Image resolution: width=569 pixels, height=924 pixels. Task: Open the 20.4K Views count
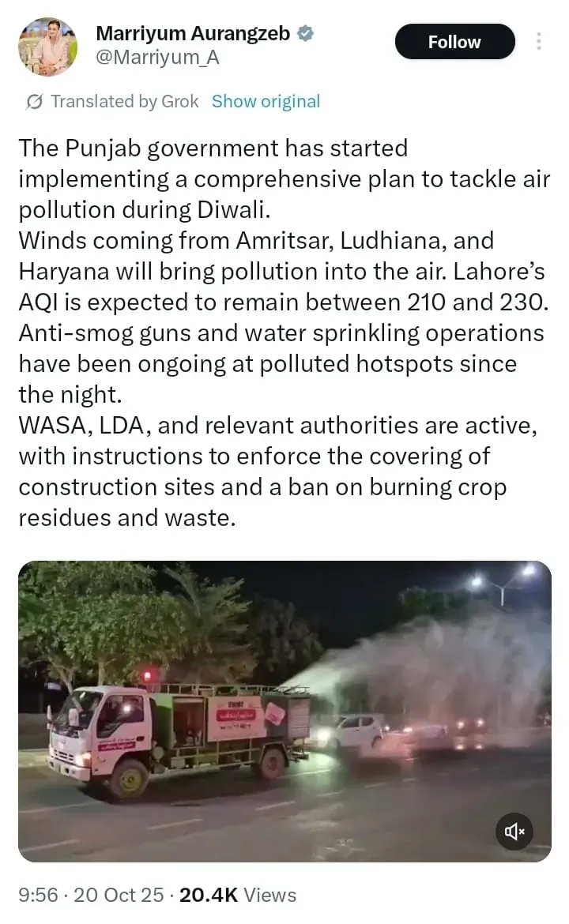point(238,895)
